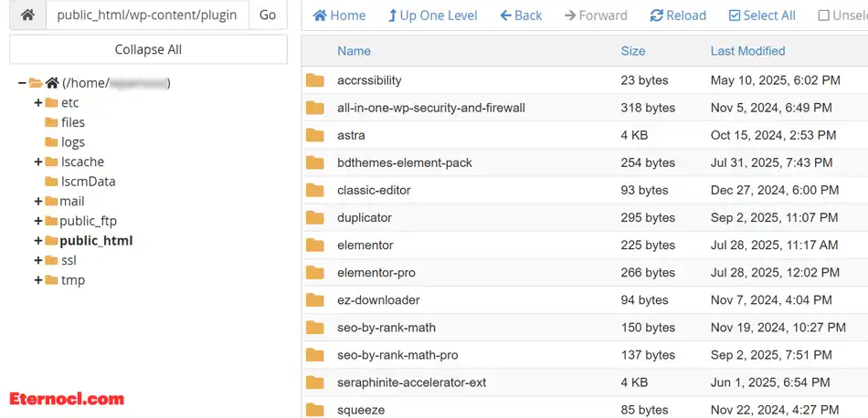Click the elementor-pro folder icon

click(x=315, y=273)
